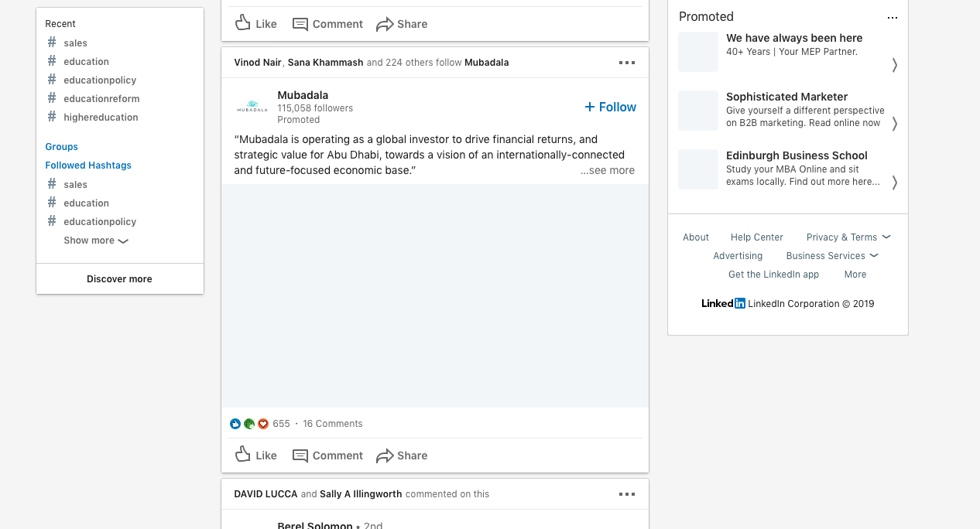Screen dimensions: 980x529
Task: Open the options menu on David Lucca's post
Action: coord(627,494)
